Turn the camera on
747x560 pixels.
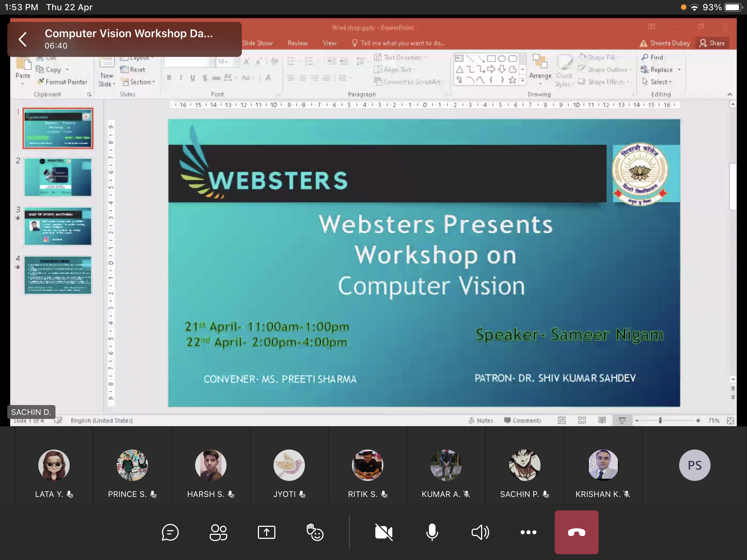click(384, 532)
